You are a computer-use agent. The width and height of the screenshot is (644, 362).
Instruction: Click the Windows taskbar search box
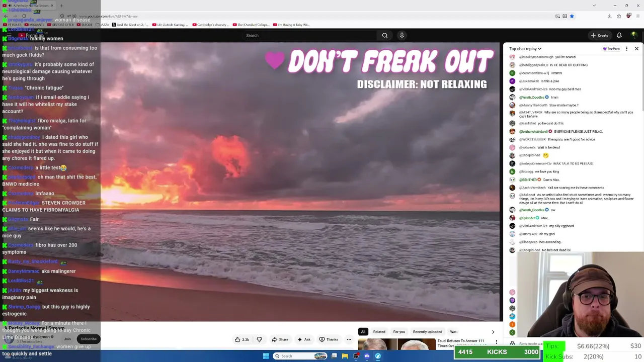click(300, 356)
